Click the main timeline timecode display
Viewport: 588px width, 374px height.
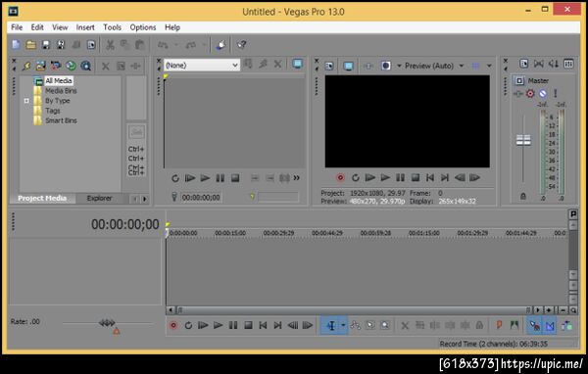pyautogui.click(x=124, y=224)
